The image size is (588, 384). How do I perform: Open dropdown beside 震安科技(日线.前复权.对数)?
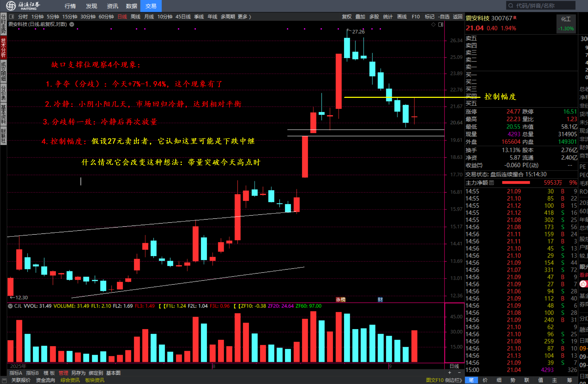coord(72,24)
